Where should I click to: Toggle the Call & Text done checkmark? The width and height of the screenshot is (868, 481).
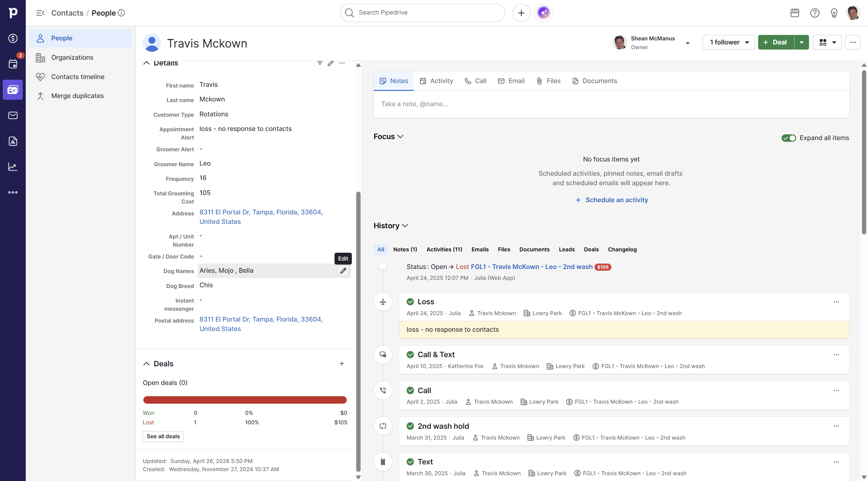(410, 354)
